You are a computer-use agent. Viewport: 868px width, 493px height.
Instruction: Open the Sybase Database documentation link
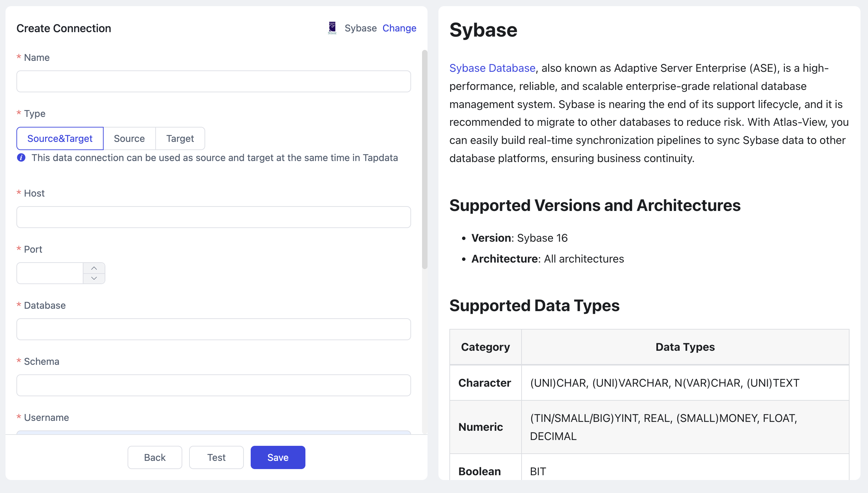(x=492, y=68)
